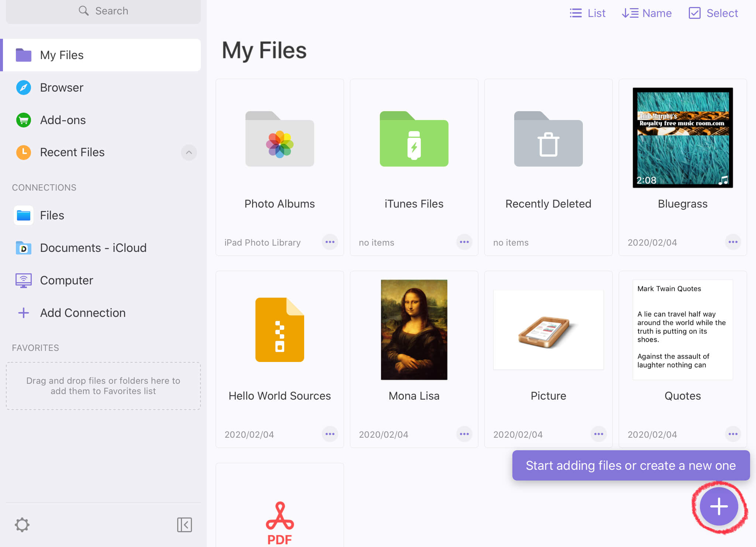Open Documents - iCloud connection
The width and height of the screenshot is (756, 547).
click(x=93, y=248)
